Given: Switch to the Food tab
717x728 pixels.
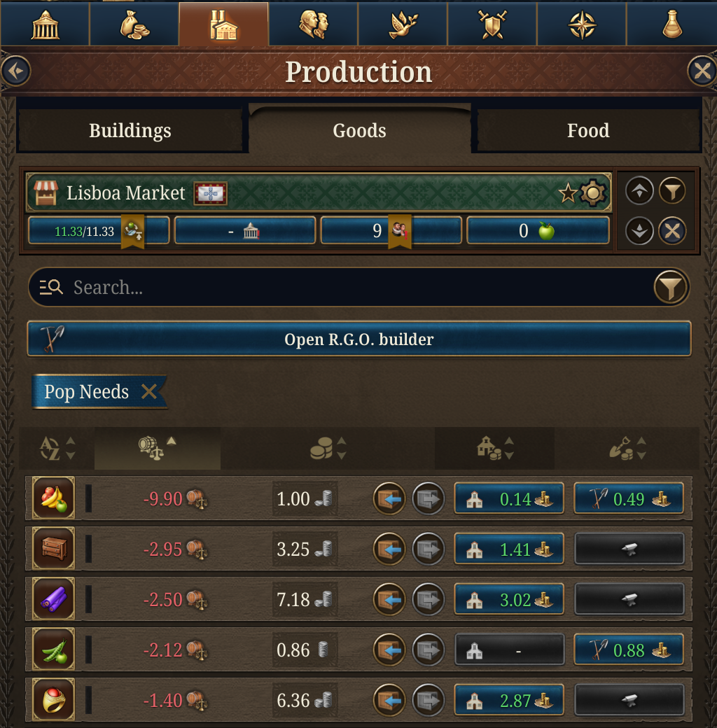Looking at the screenshot, I should 588,130.
